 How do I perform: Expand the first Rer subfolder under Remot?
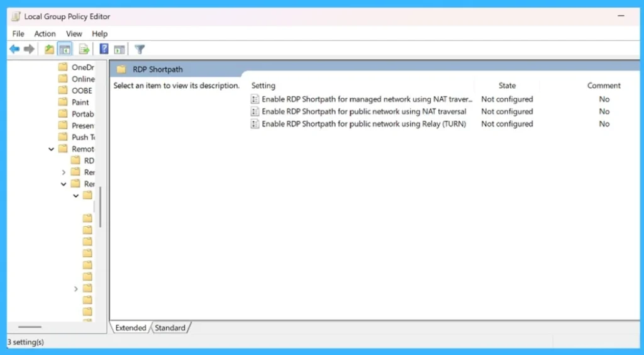64,172
